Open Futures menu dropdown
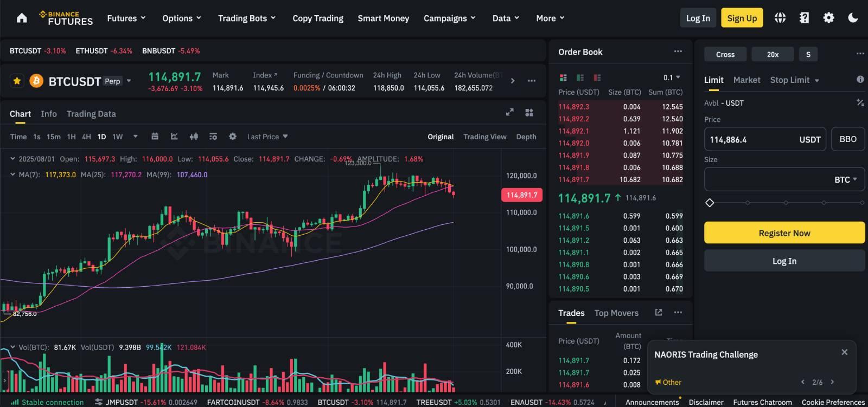Screen dimensions: 868x407 pos(126,18)
